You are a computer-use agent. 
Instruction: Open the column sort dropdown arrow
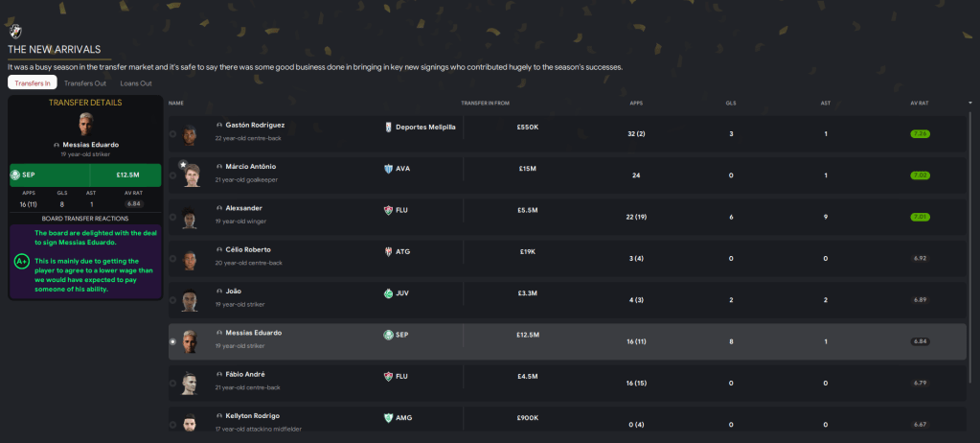point(970,102)
